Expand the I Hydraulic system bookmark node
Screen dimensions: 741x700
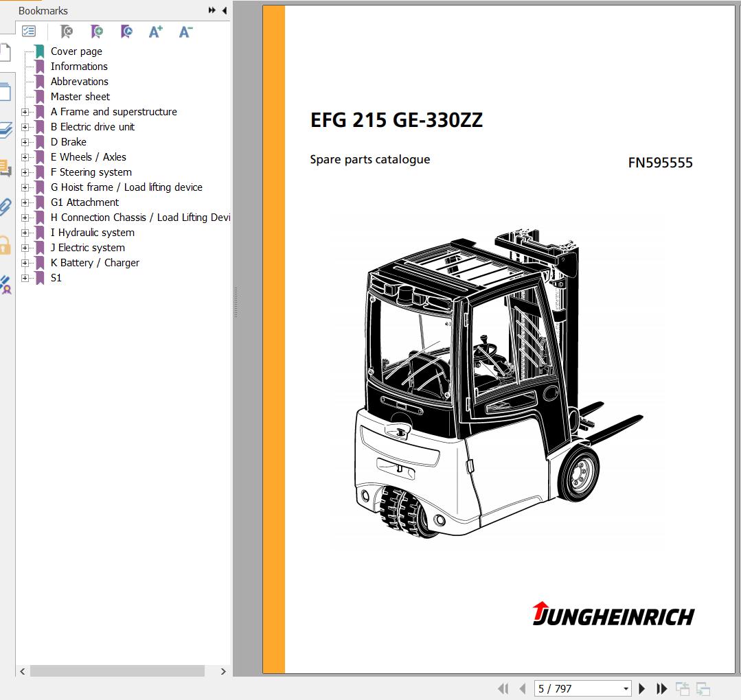[x=25, y=233]
